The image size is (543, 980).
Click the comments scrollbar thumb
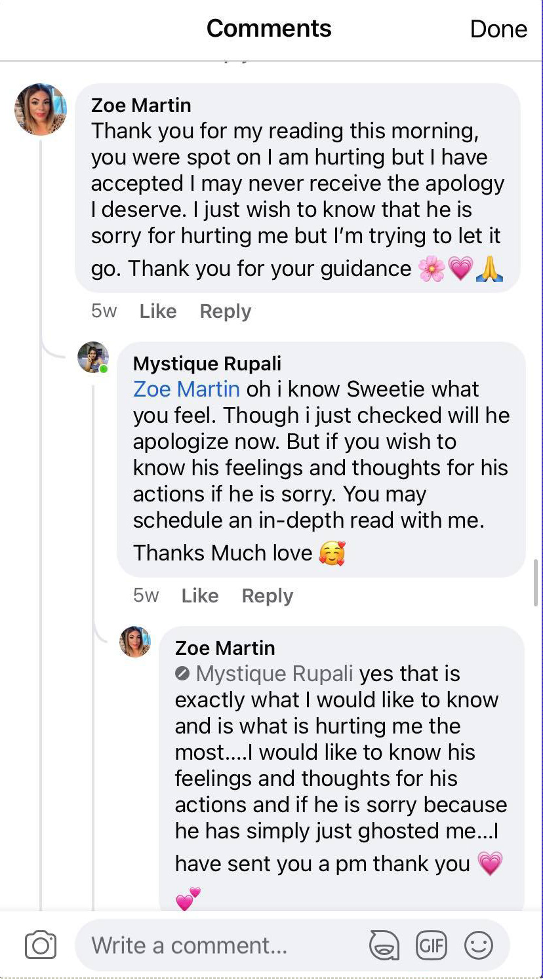tap(536, 582)
